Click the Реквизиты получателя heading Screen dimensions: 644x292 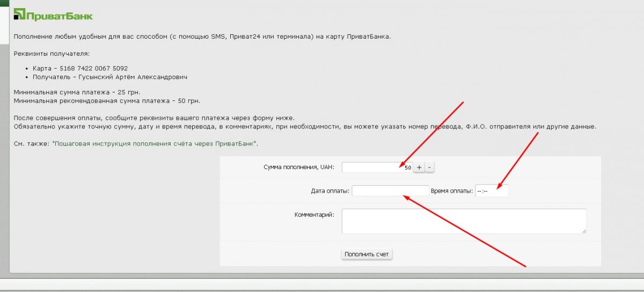click(52, 54)
